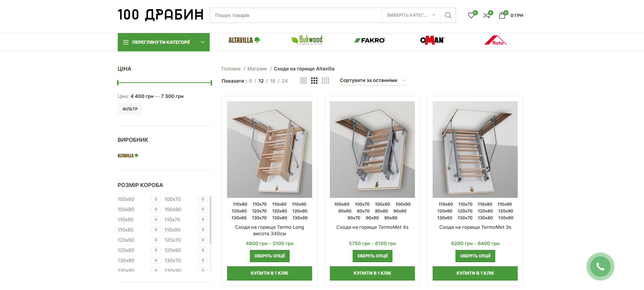644x290 pixels.
Task: Switch to four-column grid view icon
Action: pos(325,81)
